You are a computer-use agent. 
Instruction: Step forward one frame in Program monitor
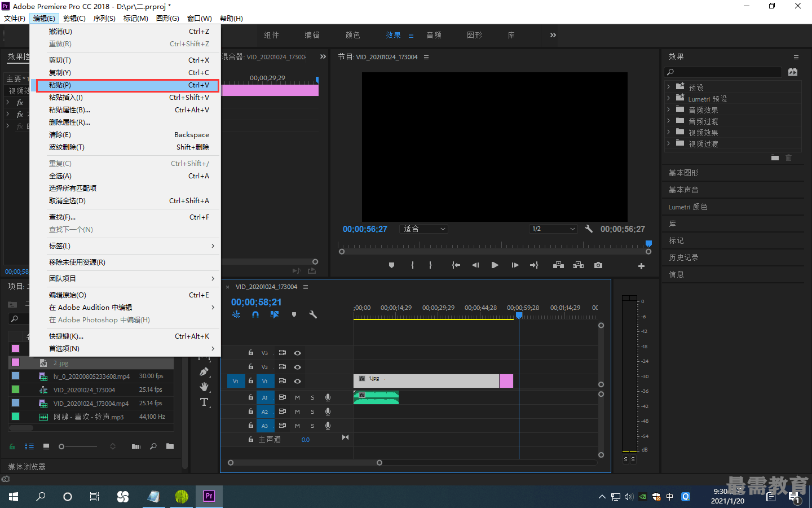[515, 265]
